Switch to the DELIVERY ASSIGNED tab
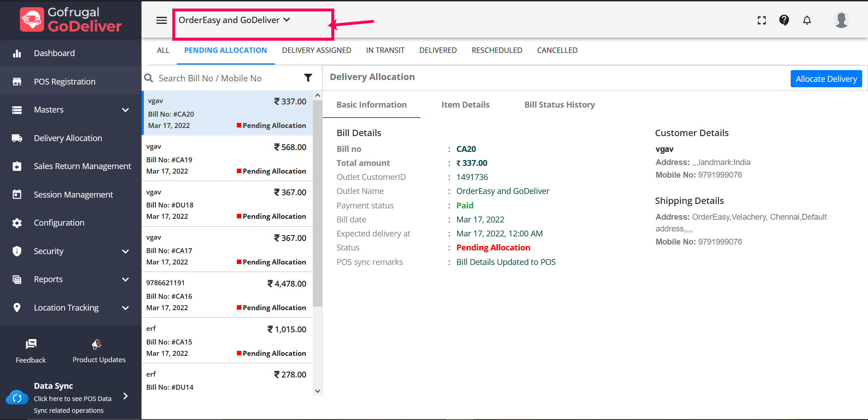 316,51
